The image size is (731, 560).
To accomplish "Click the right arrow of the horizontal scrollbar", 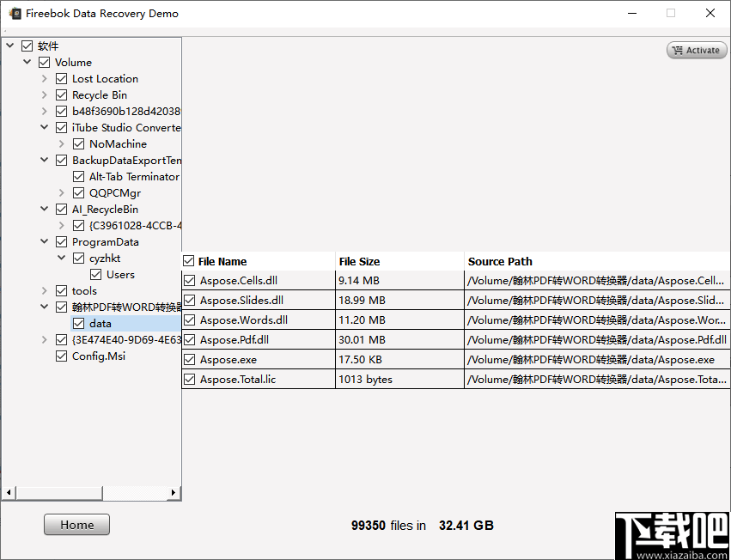I will pos(174,492).
